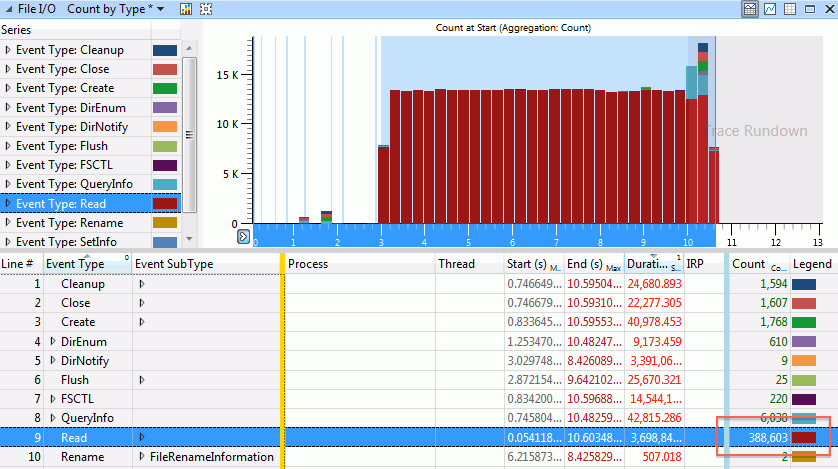Collapse the File I/O graph panel triangle
The width and height of the screenshot is (838, 469).
9,9
